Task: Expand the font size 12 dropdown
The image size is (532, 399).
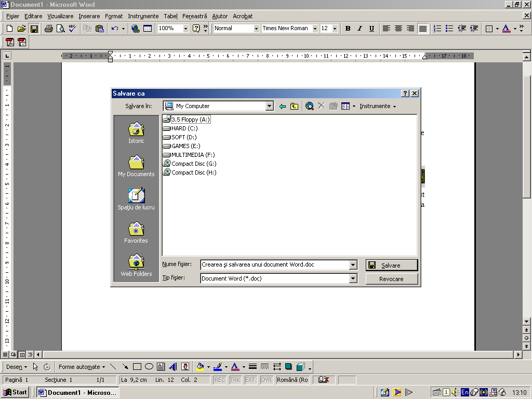Action: [x=335, y=29]
